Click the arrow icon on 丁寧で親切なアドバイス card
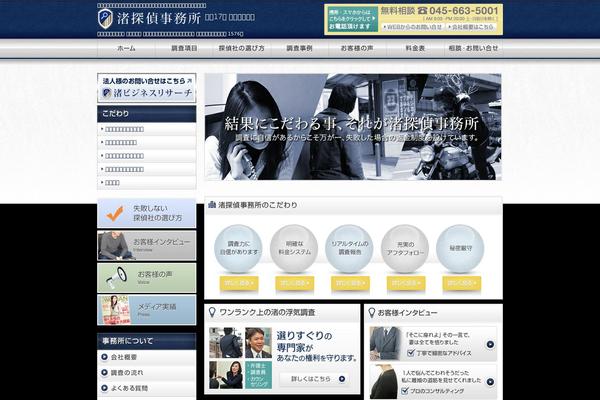The height and width of the screenshot is (400, 600). click(x=490, y=344)
